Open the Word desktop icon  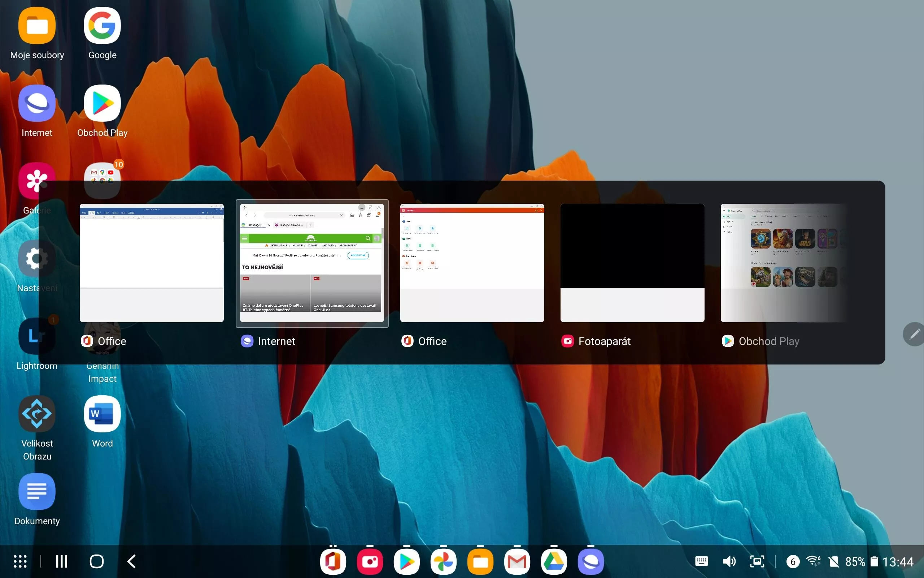click(x=103, y=414)
